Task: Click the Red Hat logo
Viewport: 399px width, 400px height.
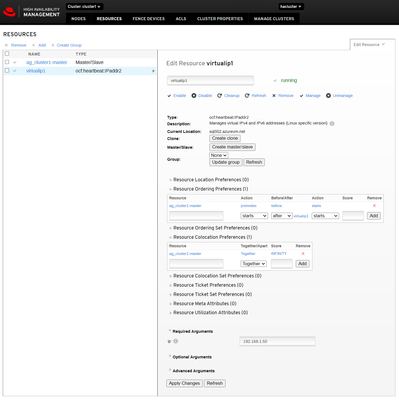Action: pyautogui.click(x=9, y=12)
